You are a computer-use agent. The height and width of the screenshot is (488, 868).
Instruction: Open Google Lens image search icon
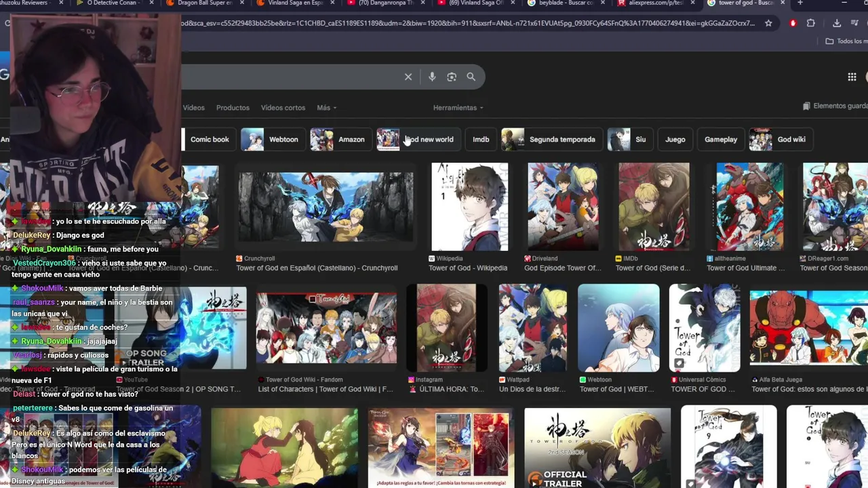452,77
